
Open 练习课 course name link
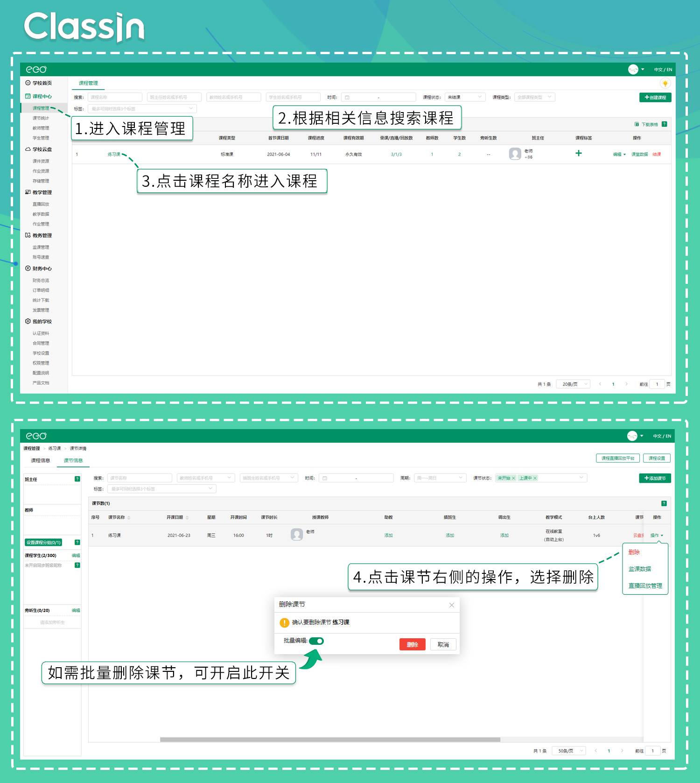click(x=114, y=155)
